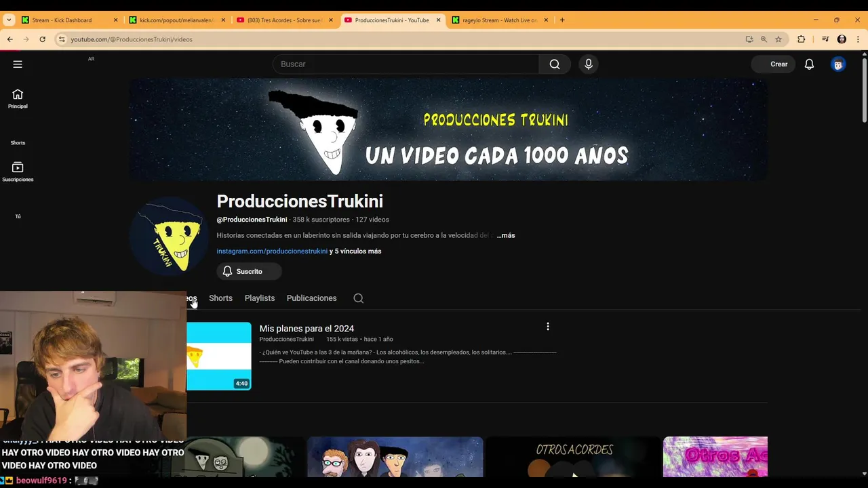The height and width of the screenshot is (488, 868).
Task: Open the tab search dropdown arrow
Action: coord(9,20)
